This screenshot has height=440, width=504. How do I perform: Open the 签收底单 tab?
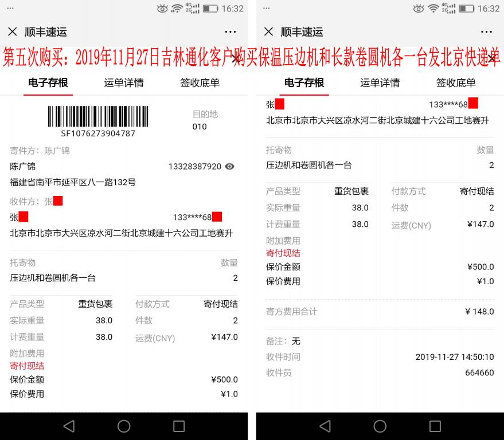[200, 83]
